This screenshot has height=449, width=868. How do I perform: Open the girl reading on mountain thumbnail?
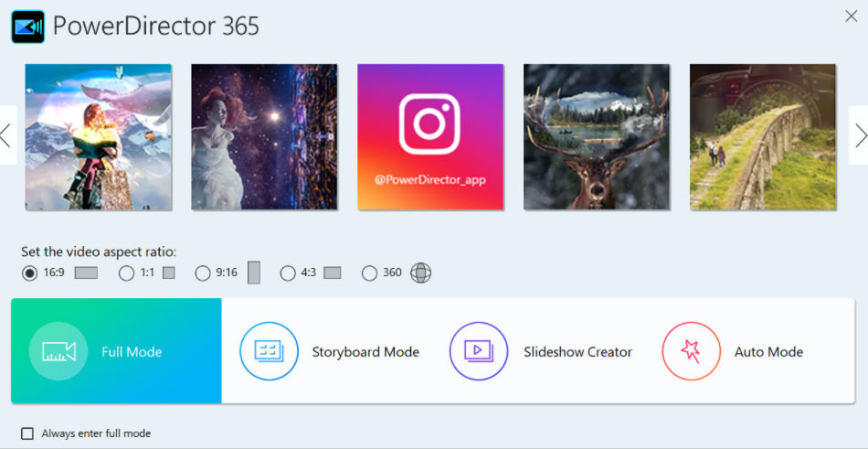[99, 137]
